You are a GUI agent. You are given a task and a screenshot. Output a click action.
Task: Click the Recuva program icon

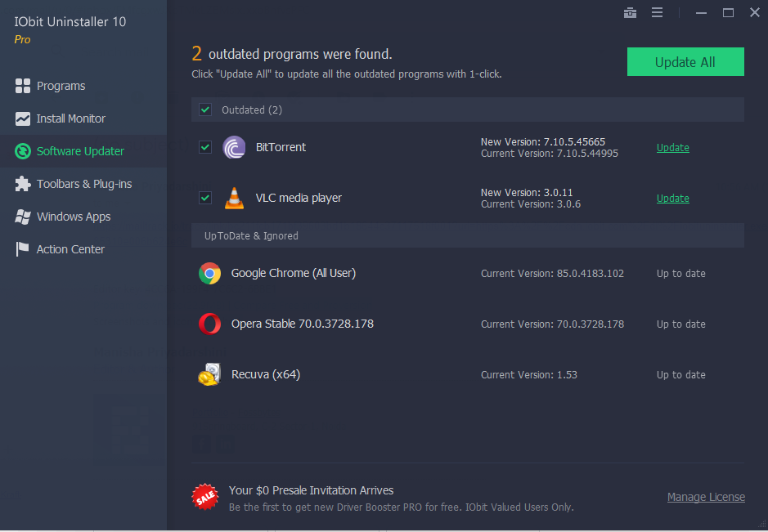point(210,374)
